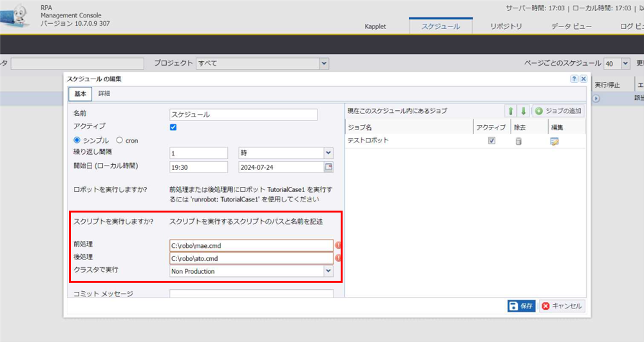The image size is (644, 342).
Task: Click the filter text field at top left
Action: pyautogui.click(x=77, y=63)
